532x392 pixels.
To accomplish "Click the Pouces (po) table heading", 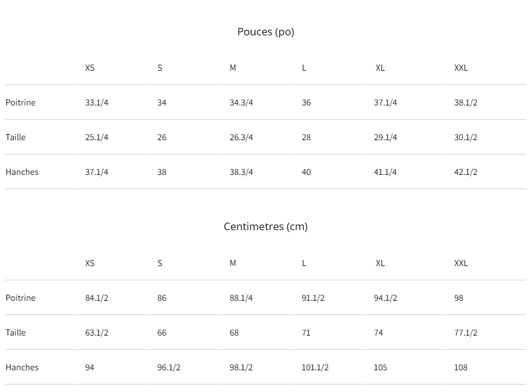I will [266, 32].
